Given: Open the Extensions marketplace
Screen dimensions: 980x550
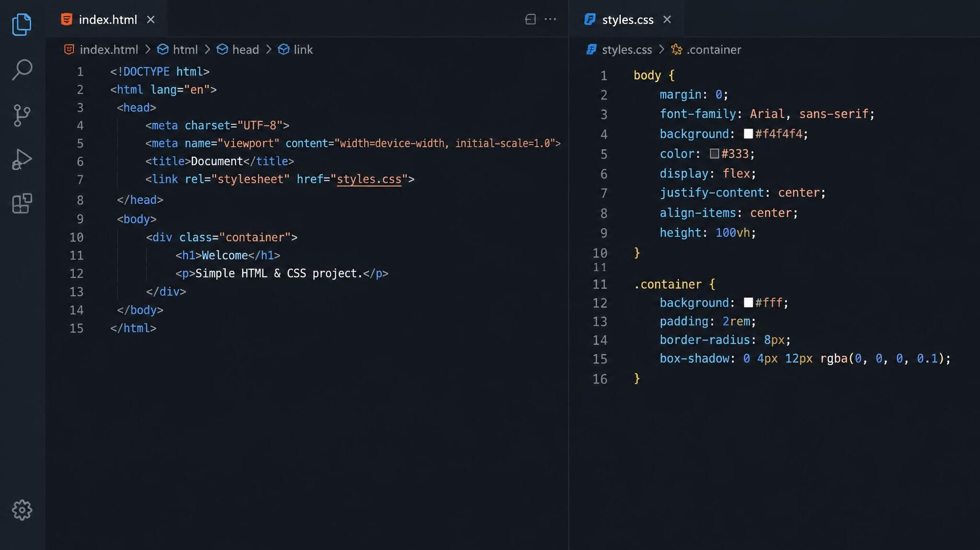Looking at the screenshot, I should [22, 204].
